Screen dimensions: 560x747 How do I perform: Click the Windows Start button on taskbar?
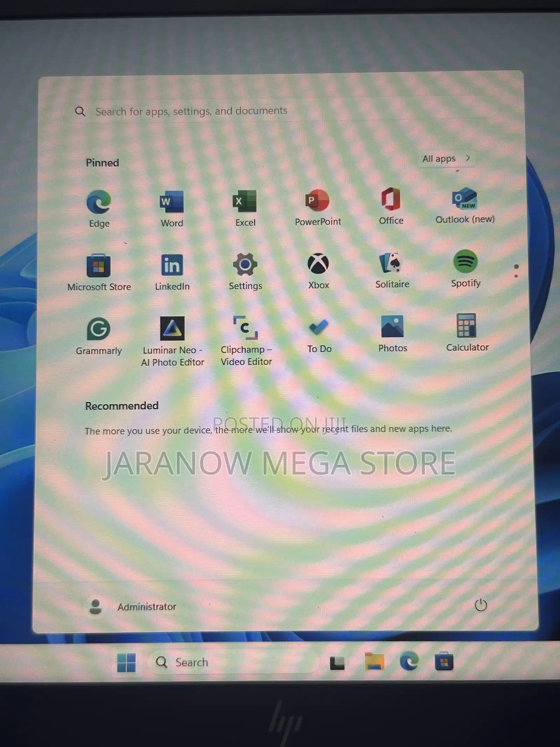126,663
